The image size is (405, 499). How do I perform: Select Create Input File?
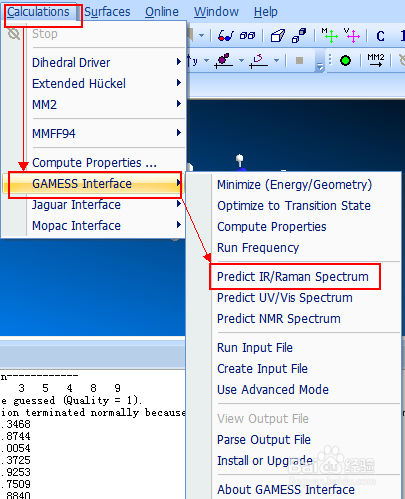pyautogui.click(x=262, y=369)
